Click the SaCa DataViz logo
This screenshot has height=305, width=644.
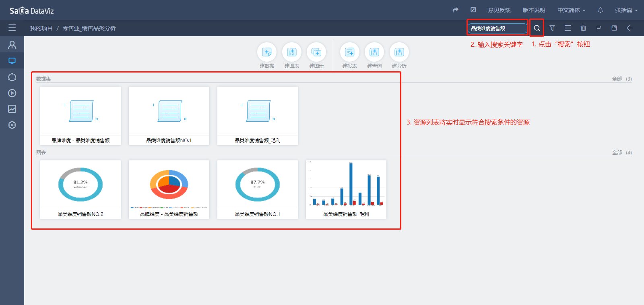[32, 10]
